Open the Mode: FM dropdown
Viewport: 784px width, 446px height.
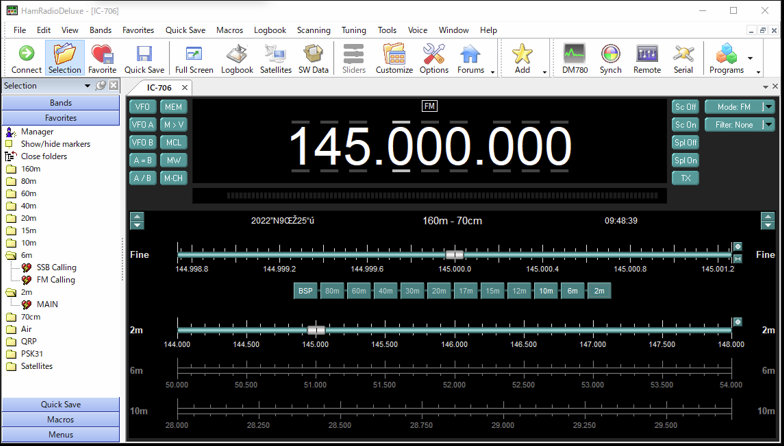(740, 106)
